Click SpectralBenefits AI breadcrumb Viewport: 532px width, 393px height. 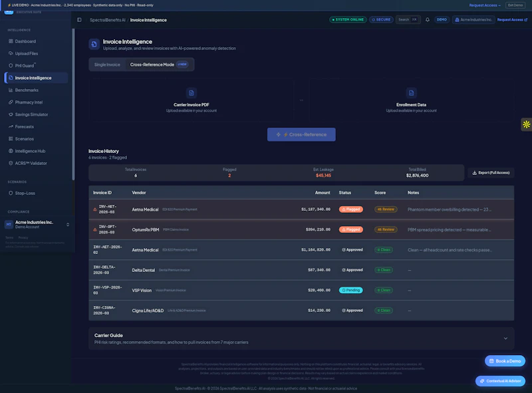pos(108,20)
